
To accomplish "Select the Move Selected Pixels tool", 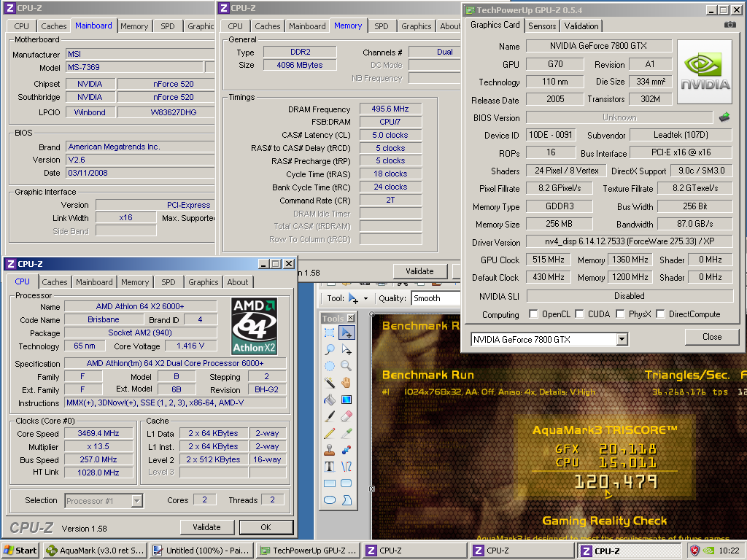I will click(347, 332).
